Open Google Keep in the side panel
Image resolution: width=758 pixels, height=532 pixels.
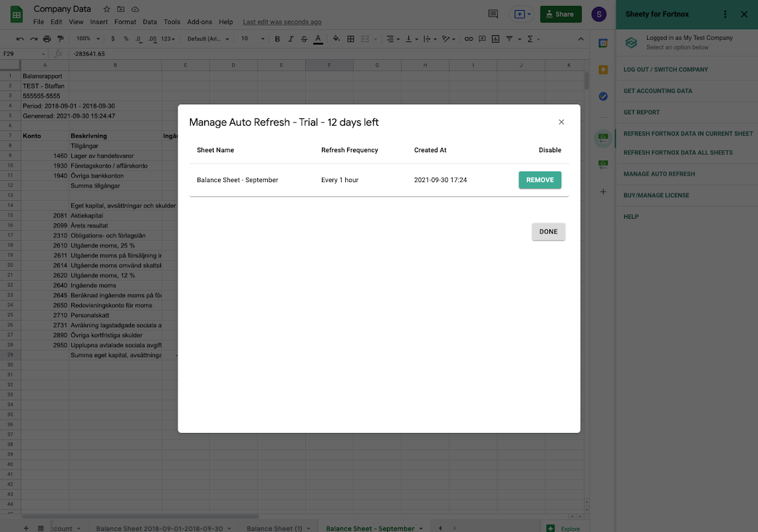[x=603, y=70]
